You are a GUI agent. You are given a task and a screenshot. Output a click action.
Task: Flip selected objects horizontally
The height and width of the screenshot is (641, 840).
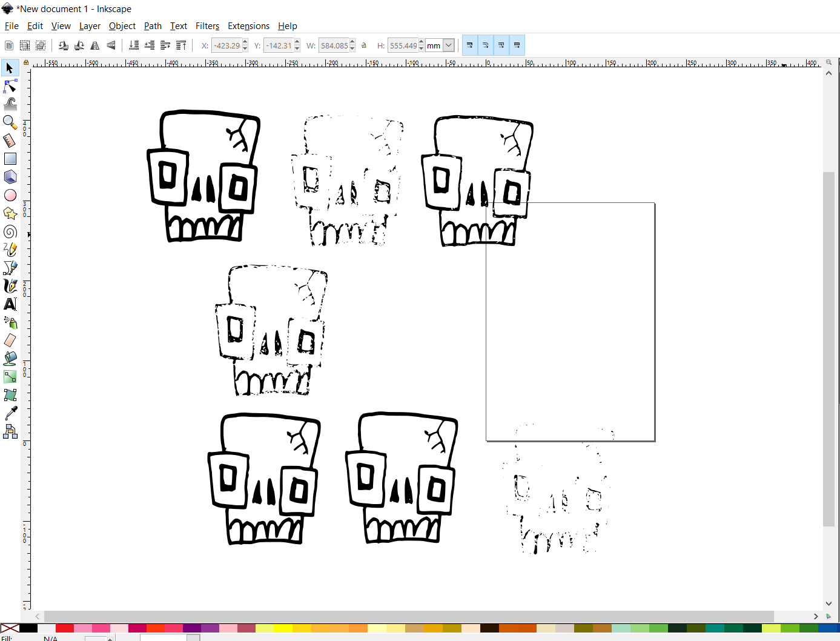pyautogui.click(x=94, y=45)
